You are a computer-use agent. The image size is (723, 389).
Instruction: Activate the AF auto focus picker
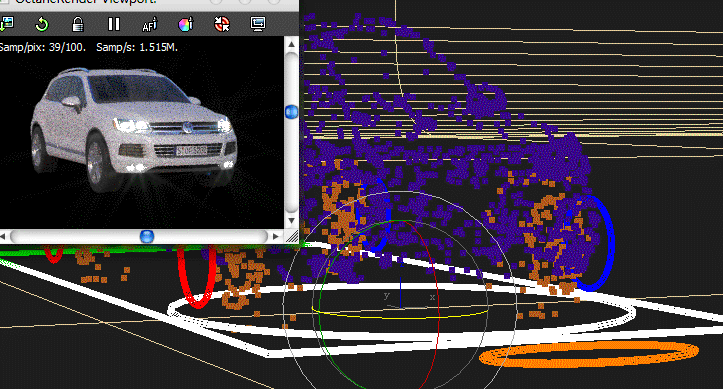tap(149, 24)
